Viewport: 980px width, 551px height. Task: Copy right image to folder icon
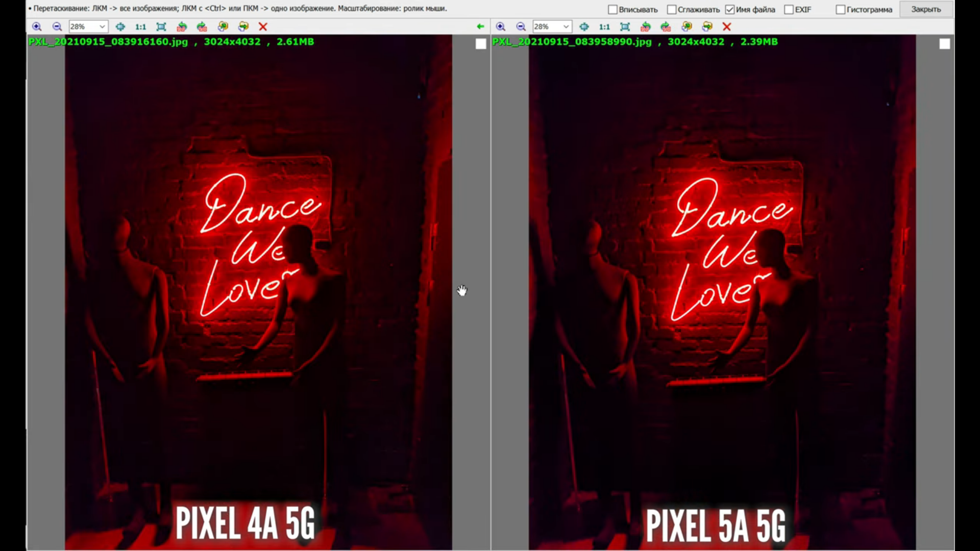[x=687, y=27]
